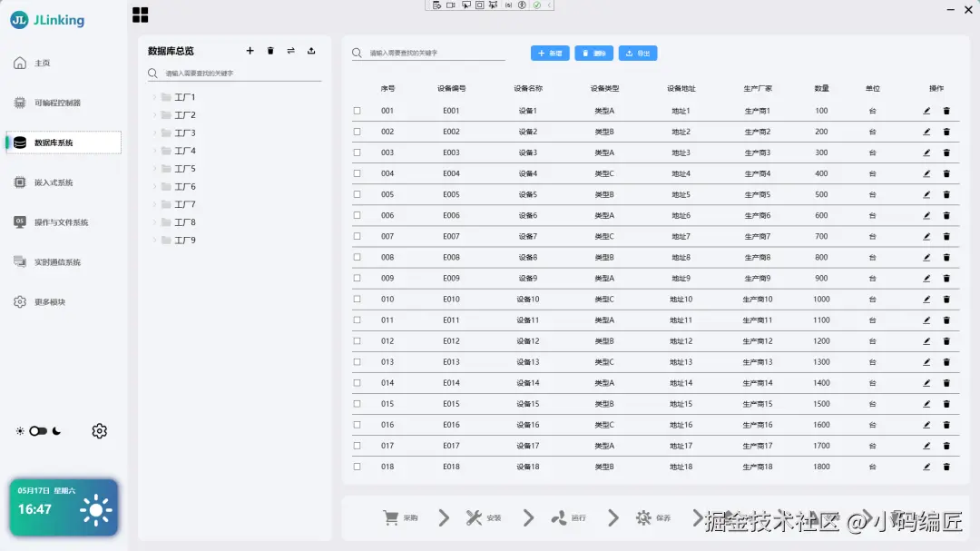
Task: Expand the 工厂5 tree folder
Action: [154, 168]
